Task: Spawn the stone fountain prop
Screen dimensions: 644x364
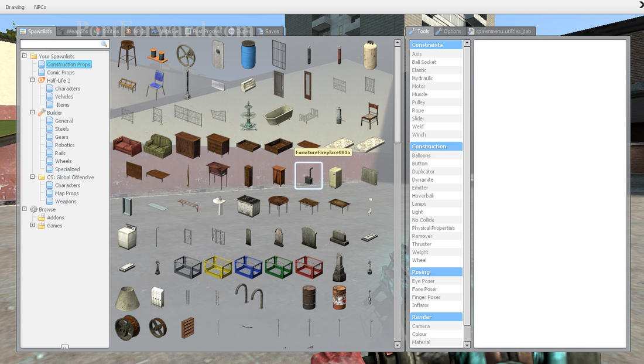Action: (248, 115)
